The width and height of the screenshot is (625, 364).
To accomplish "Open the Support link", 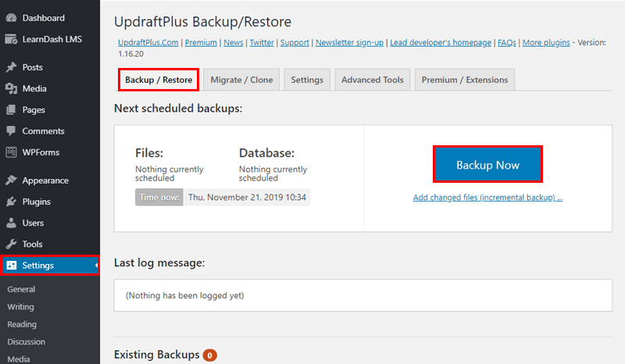I will pyautogui.click(x=295, y=43).
